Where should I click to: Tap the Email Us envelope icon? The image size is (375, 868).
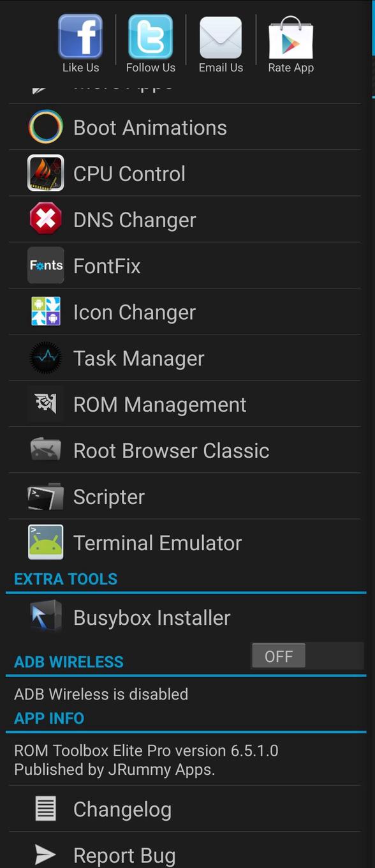[221, 38]
